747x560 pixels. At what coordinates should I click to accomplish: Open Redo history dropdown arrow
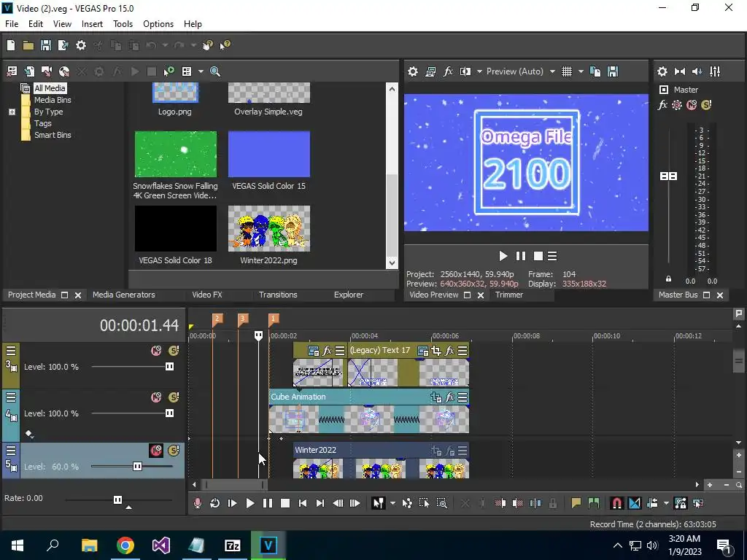[193, 45]
